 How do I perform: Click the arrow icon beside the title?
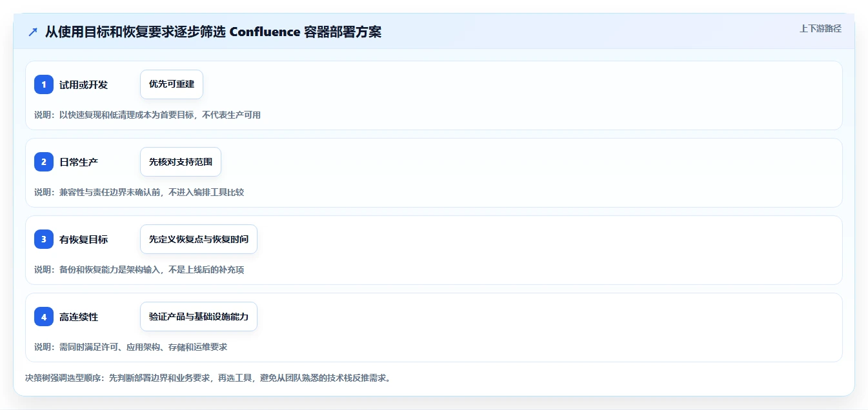(33, 32)
